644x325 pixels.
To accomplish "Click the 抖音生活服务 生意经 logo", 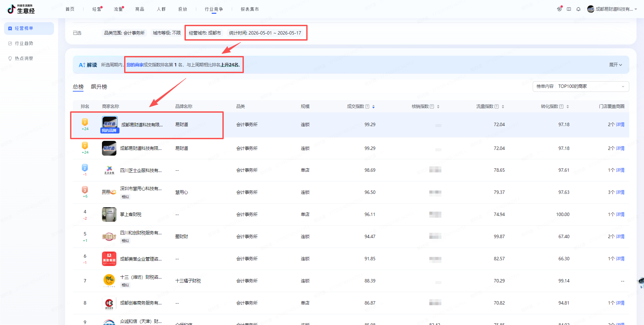I will (x=21, y=9).
